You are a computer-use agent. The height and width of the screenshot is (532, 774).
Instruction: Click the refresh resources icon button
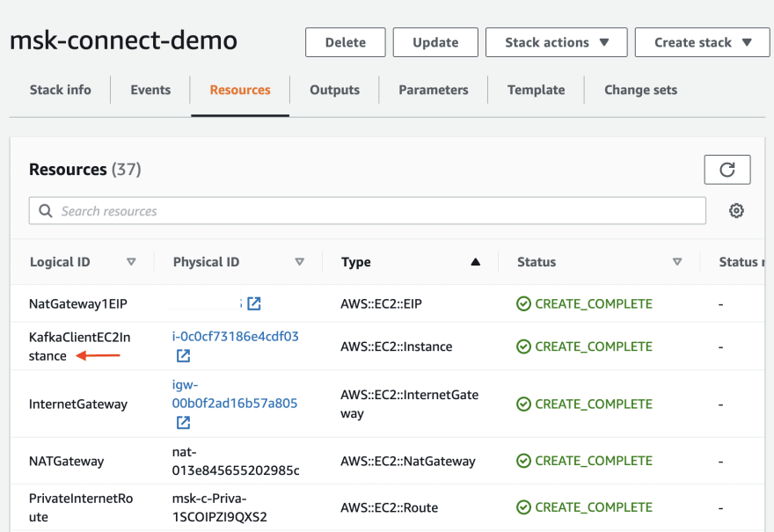coord(727,170)
